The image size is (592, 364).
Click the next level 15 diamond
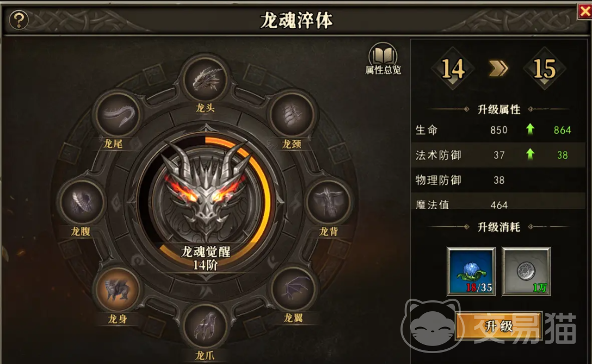544,69
